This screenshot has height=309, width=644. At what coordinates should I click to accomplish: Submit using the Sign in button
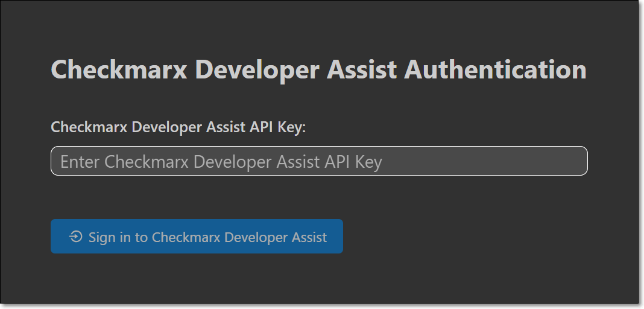197,237
